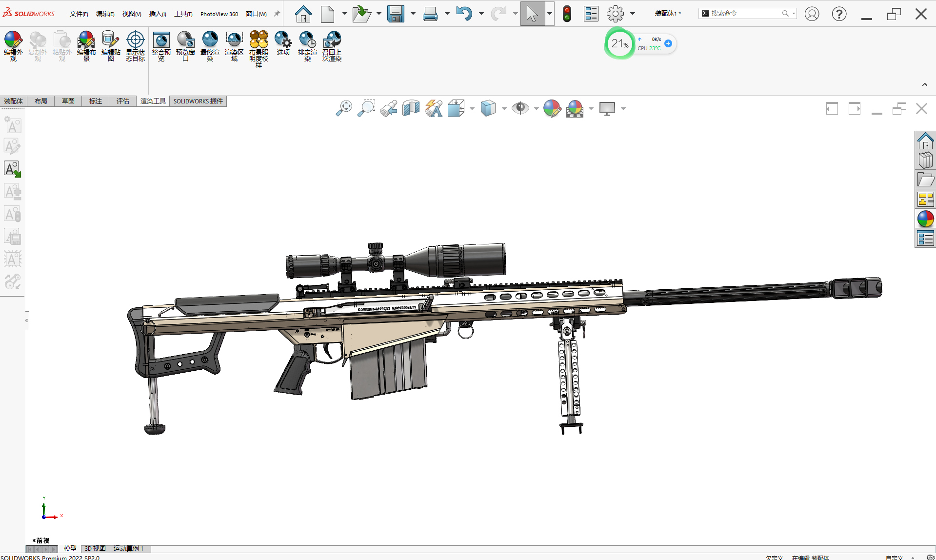Image resolution: width=936 pixels, height=560 pixels.
Task: Open the 文件(F) menu
Action: click(79, 14)
